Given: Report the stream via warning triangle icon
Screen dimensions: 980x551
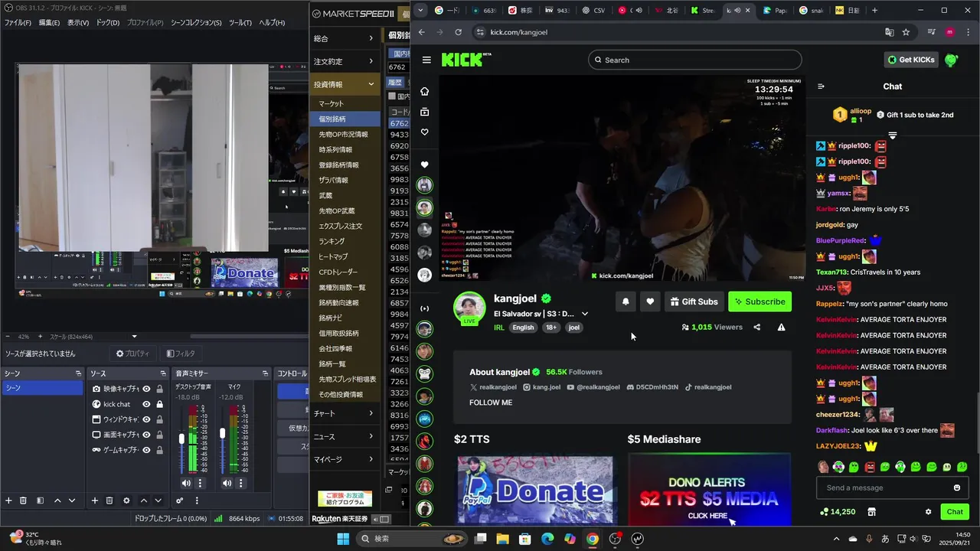Looking at the screenshot, I should (782, 327).
